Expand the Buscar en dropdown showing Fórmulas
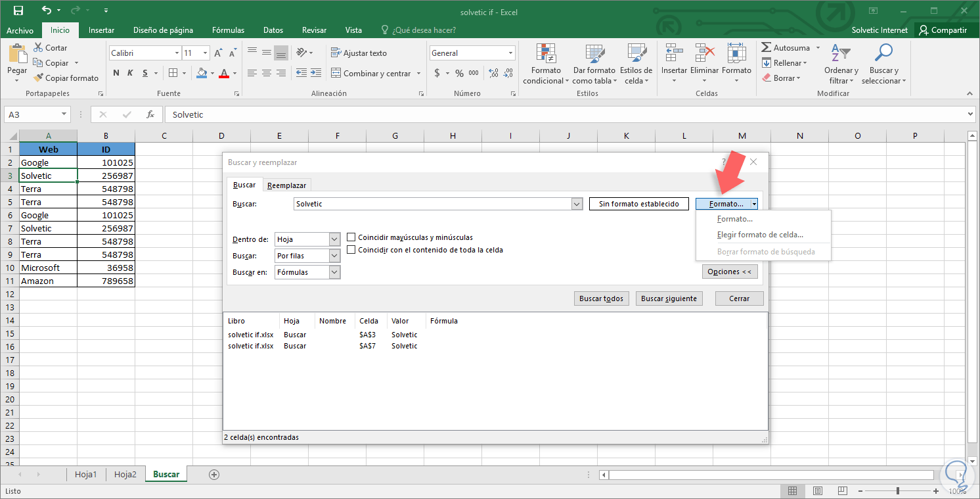Image resolution: width=980 pixels, height=499 pixels. (335, 272)
